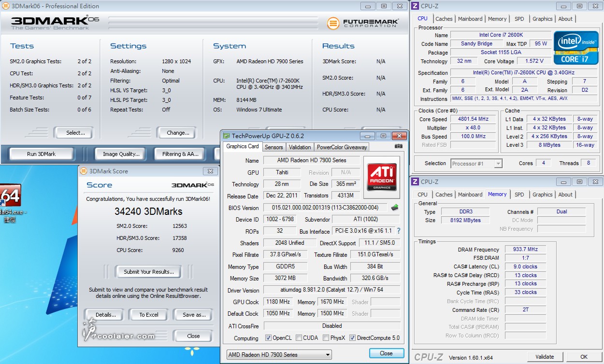The height and width of the screenshot is (364, 604).
Task: Open Image Quality... in 3DMark06
Action: click(121, 154)
